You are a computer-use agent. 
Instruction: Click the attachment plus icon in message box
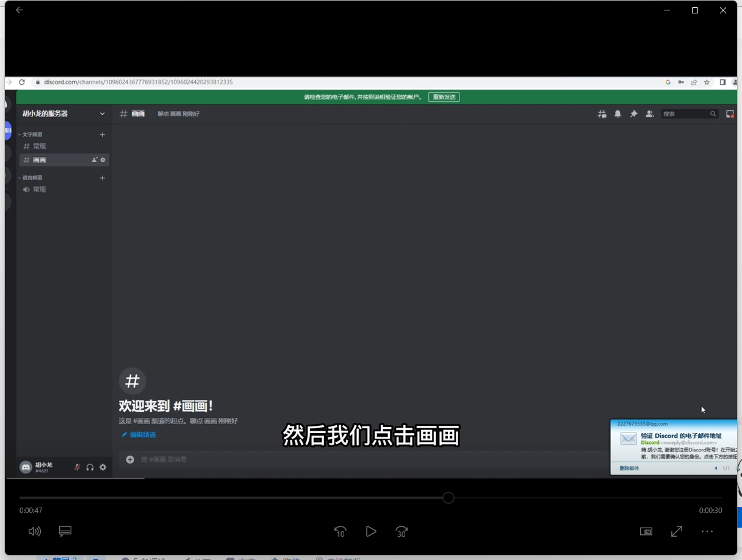(x=130, y=459)
